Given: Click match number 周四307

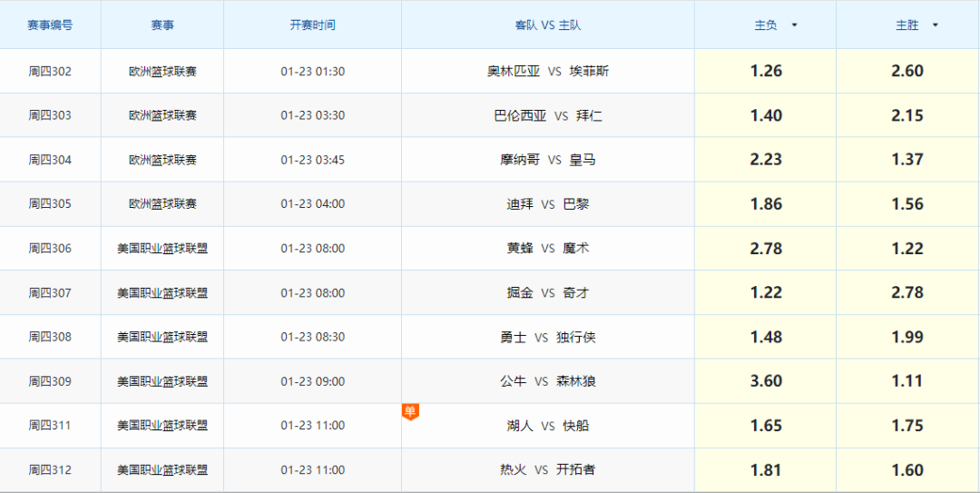Looking at the screenshot, I should click(50, 292).
